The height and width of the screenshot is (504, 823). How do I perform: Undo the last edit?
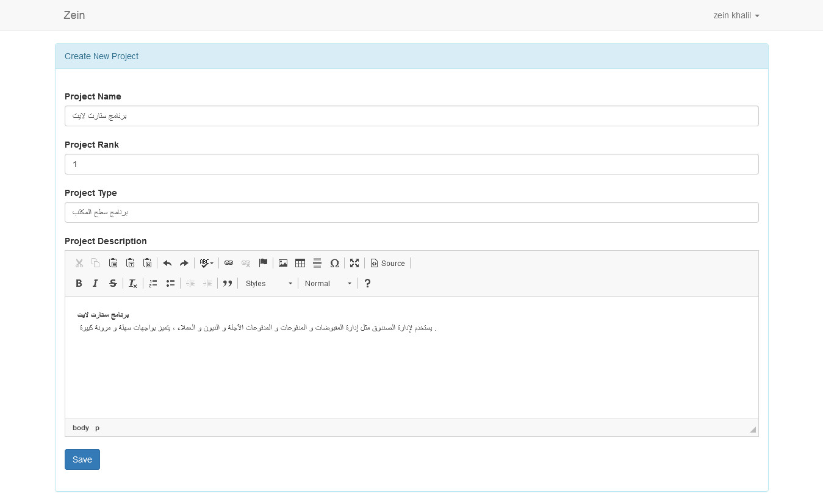167,263
